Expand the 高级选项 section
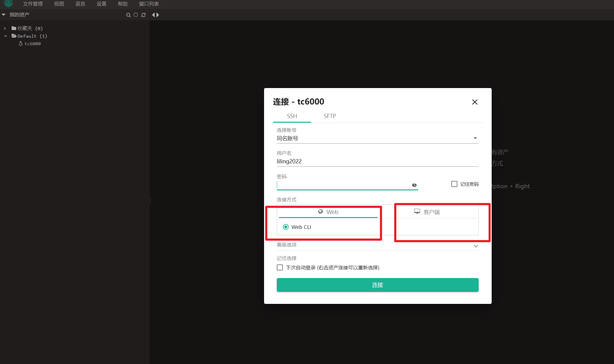The image size is (614, 364). tap(475, 246)
